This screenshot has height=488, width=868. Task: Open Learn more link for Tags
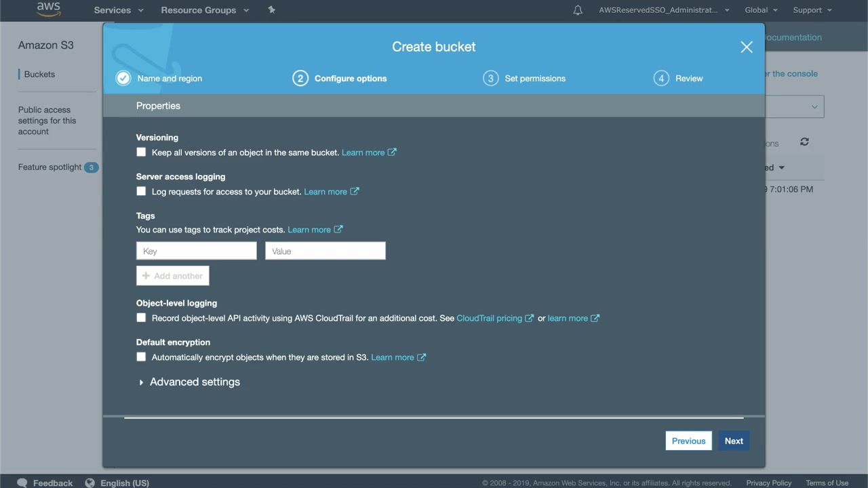tap(309, 230)
